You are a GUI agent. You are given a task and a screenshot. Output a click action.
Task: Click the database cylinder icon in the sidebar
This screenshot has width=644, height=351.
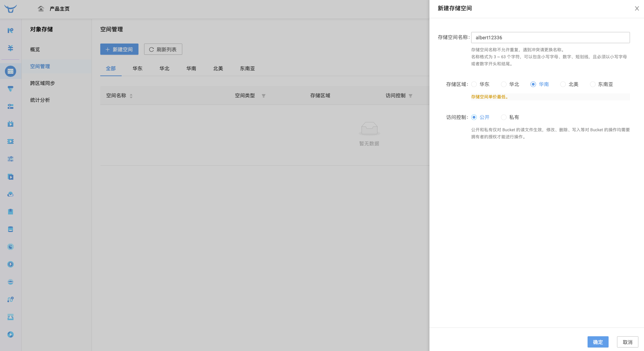click(10, 229)
